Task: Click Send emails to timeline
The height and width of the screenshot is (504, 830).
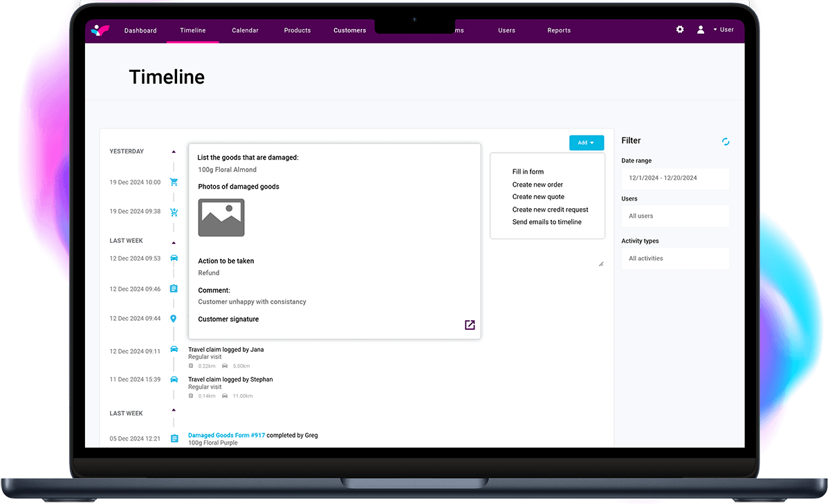Action: point(548,221)
